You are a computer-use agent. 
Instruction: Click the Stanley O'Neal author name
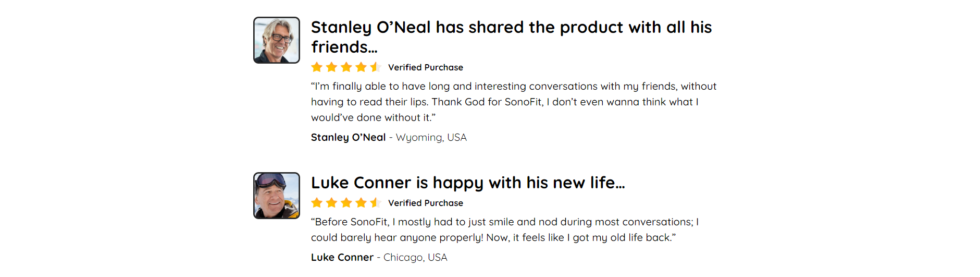(348, 137)
